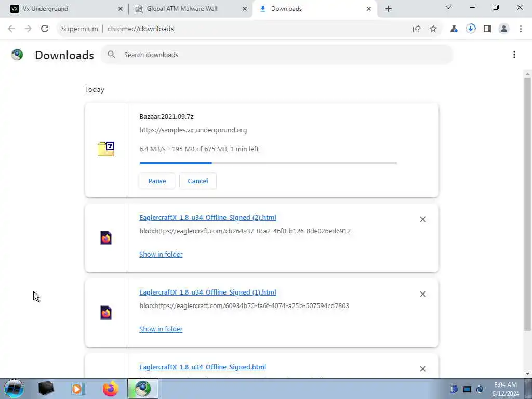Click the file icon for Offline_Signed (2).html

tap(106, 238)
